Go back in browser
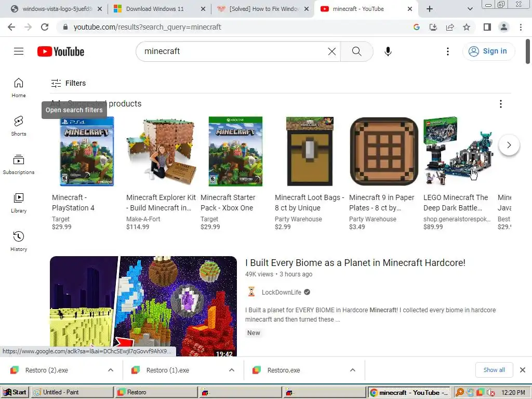The image size is (532, 399). pos(11,27)
